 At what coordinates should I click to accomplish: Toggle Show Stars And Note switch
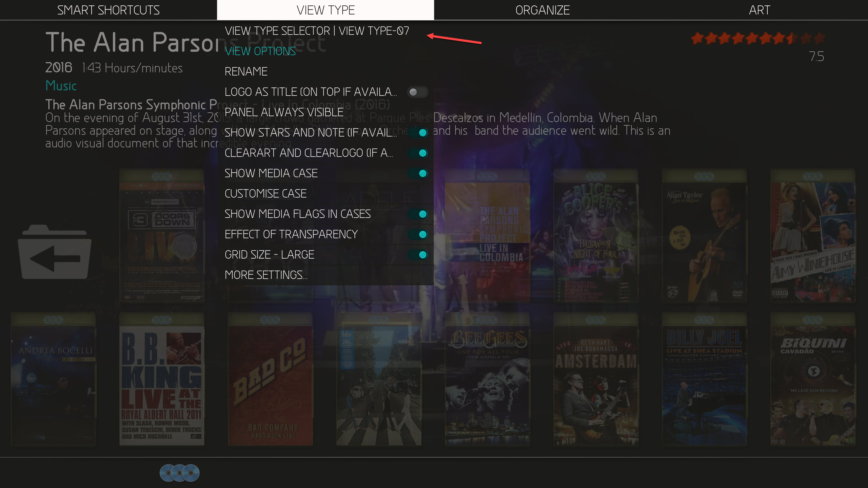pyautogui.click(x=417, y=133)
